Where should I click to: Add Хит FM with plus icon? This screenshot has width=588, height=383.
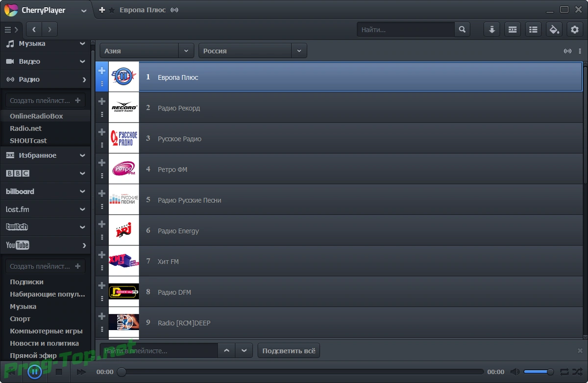102,255
